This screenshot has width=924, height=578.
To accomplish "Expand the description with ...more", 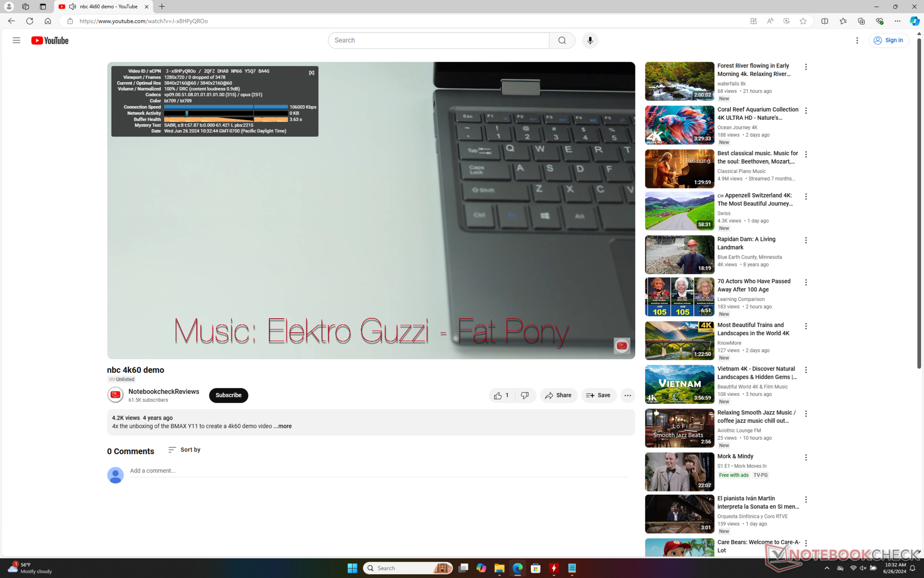I will pos(282,426).
